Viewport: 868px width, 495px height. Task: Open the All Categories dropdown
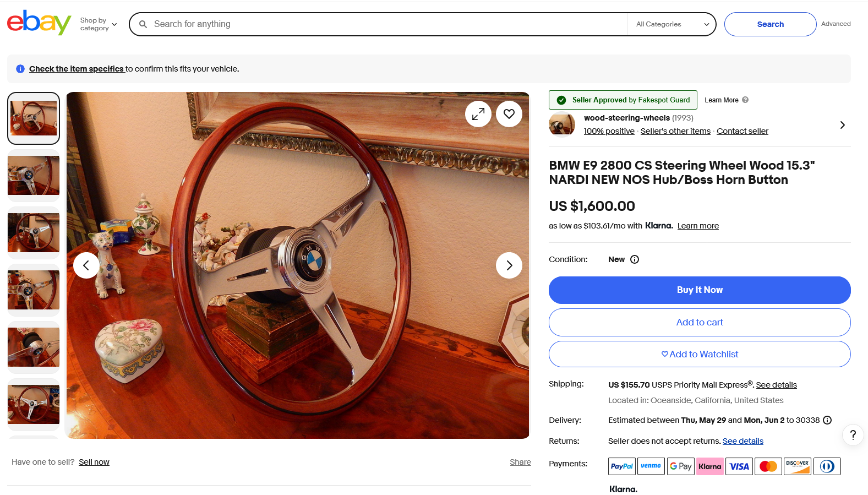pyautogui.click(x=672, y=24)
